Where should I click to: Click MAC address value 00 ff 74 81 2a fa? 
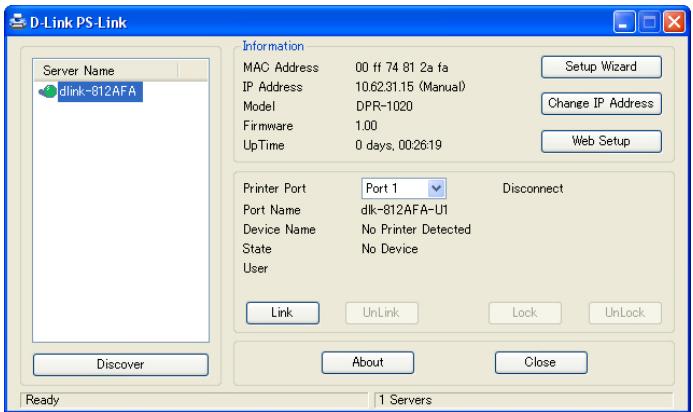pyautogui.click(x=402, y=67)
